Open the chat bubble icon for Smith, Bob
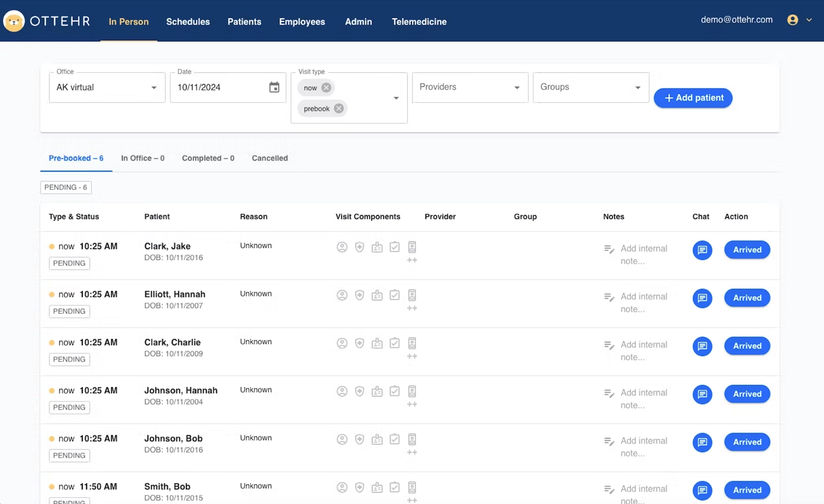Screen dimensions: 824x504 702,490
